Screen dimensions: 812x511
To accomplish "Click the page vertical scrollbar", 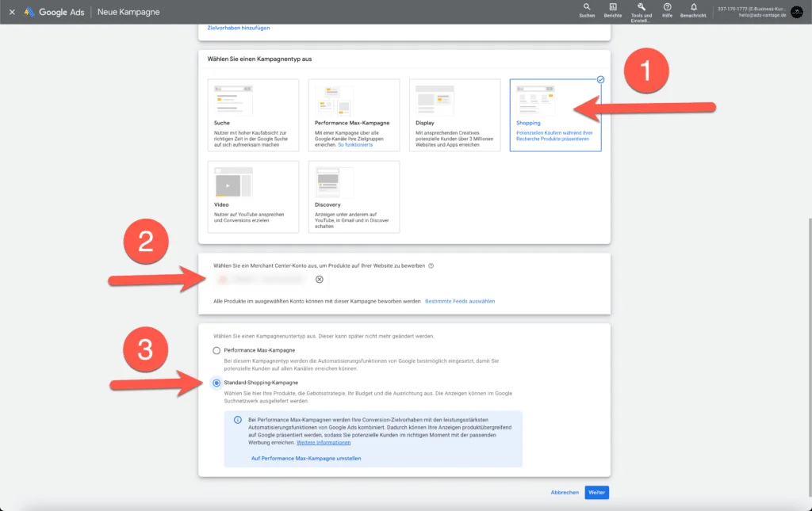I will pos(810,357).
